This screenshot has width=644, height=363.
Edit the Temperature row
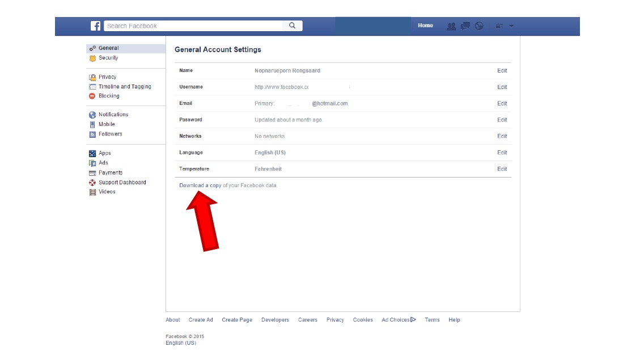pyautogui.click(x=502, y=169)
